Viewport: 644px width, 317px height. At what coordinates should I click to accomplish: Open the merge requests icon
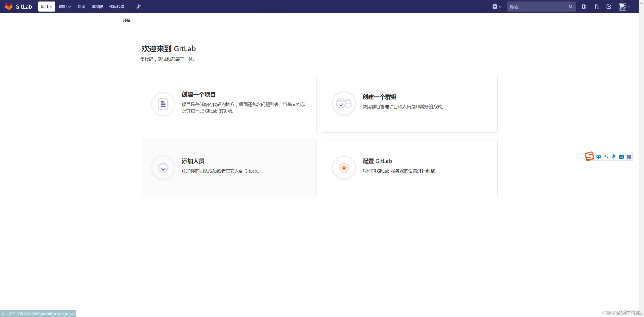596,7
